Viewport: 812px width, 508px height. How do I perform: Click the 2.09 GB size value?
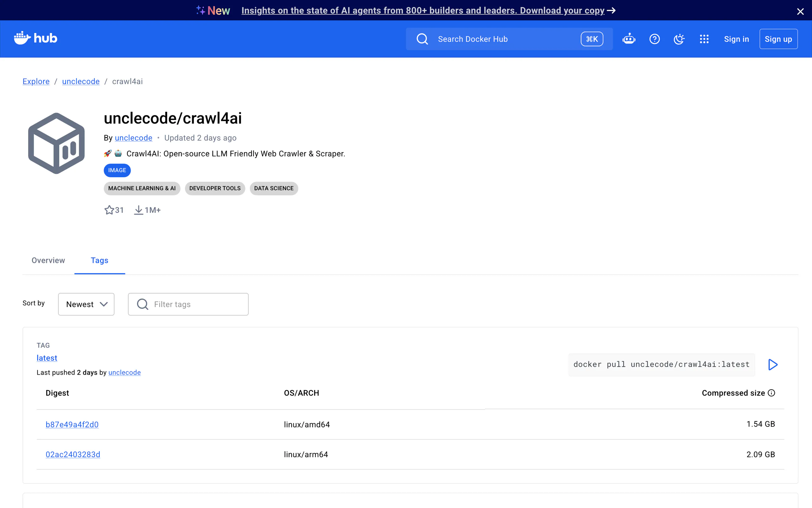[761, 454]
